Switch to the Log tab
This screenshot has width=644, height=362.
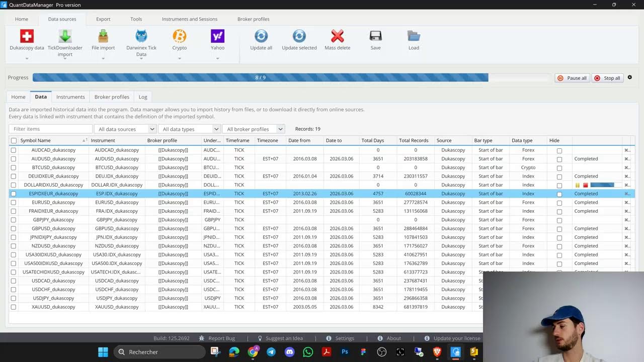pos(143,97)
